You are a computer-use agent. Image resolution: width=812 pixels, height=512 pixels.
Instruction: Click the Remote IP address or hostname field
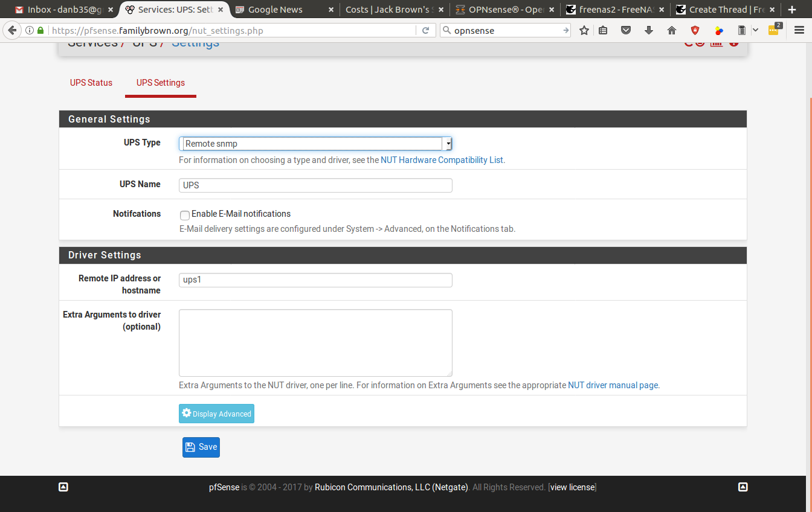[315, 280]
